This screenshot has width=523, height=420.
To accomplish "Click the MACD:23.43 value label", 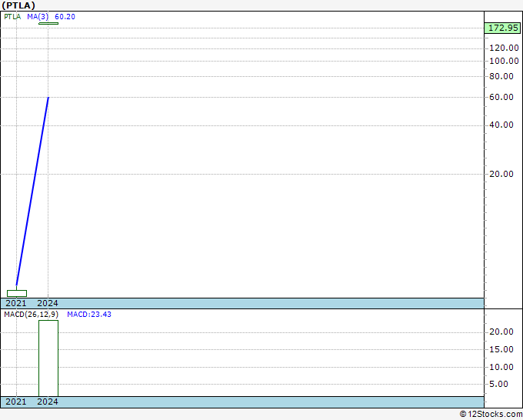I will tap(89, 315).
